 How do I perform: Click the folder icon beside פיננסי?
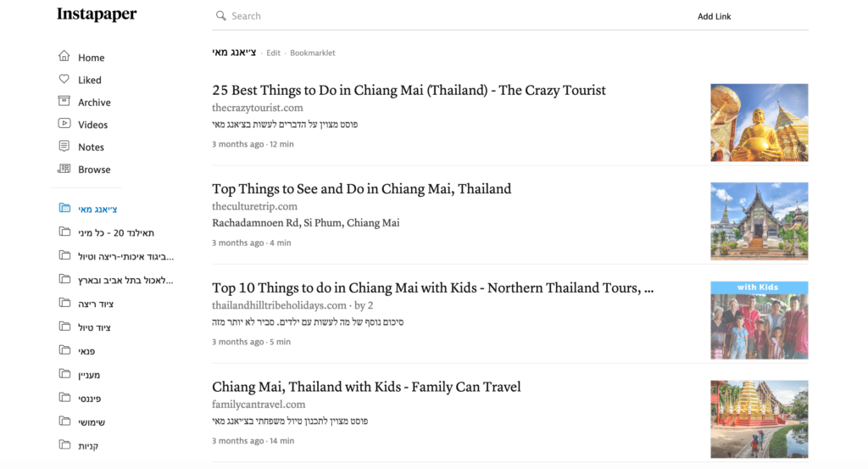(64, 398)
